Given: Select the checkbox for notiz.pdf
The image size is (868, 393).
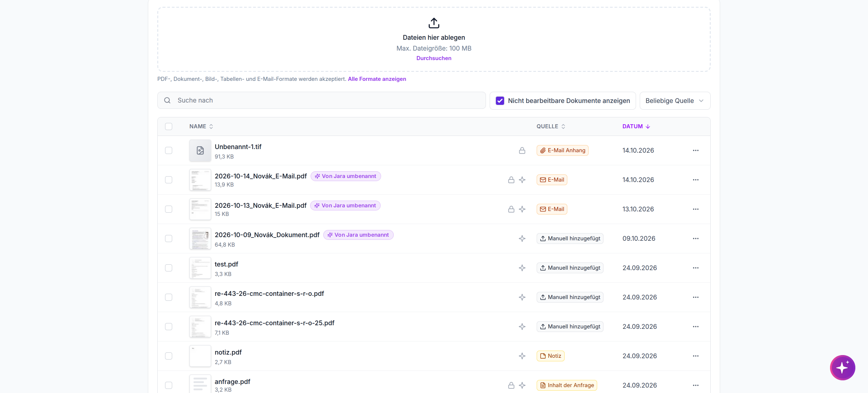Looking at the screenshot, I should point(169,356).
